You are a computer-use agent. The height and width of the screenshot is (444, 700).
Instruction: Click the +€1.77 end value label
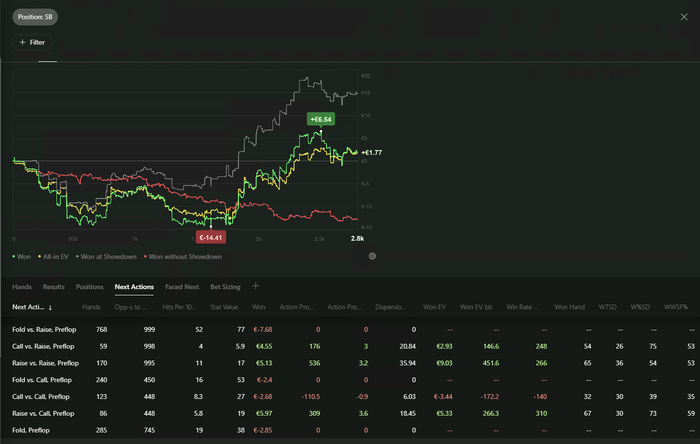(371, 153)
